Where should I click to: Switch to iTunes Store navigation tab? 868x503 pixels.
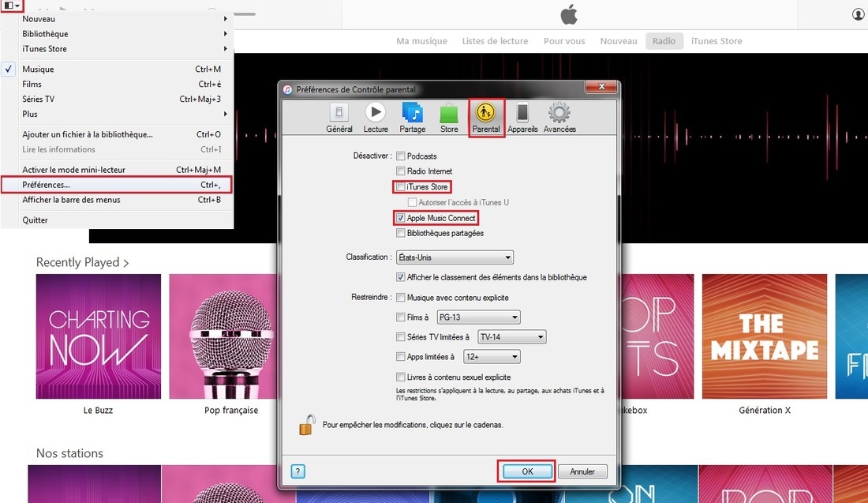click(716, 41)
